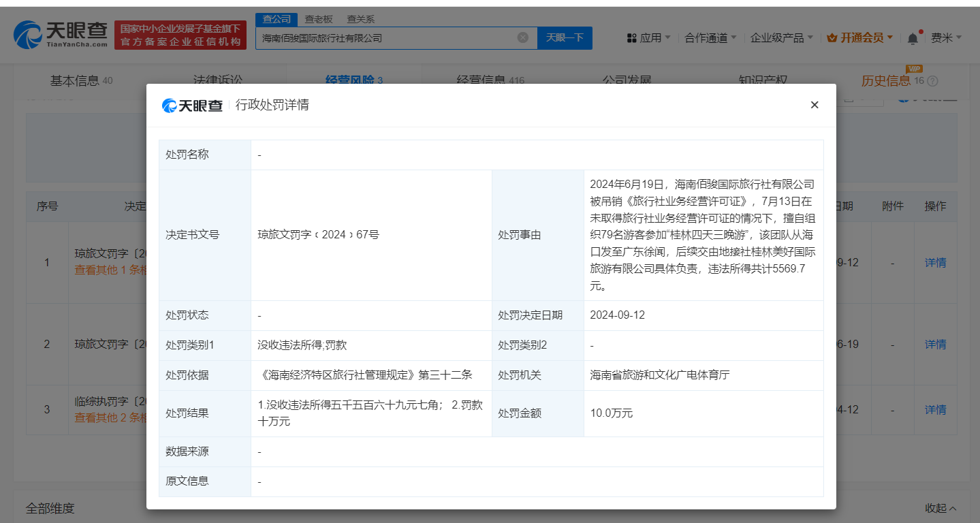Select the penalty date 2024-09-12
980x523 pixels.
pyautogui.click(x=617, y=315)
